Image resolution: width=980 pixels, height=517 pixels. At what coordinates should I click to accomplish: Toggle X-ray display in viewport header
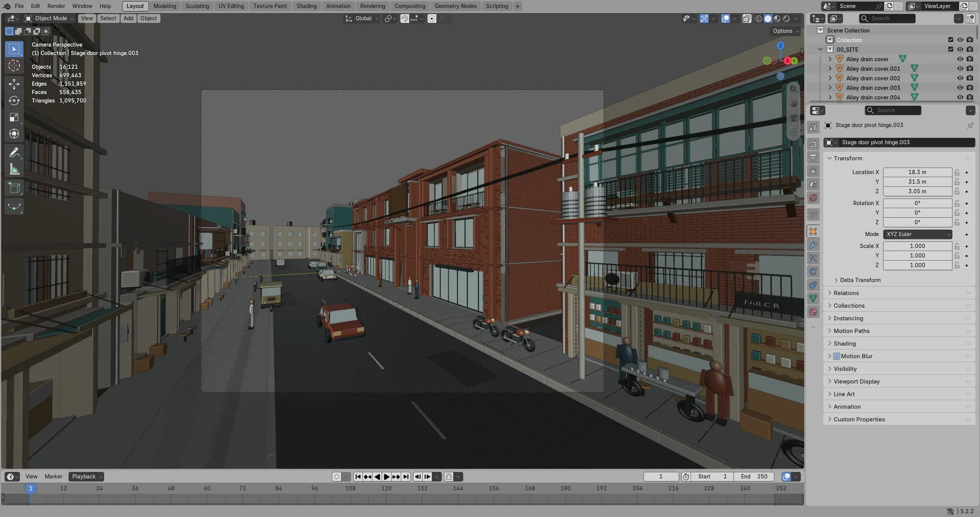tap(747, 18)
